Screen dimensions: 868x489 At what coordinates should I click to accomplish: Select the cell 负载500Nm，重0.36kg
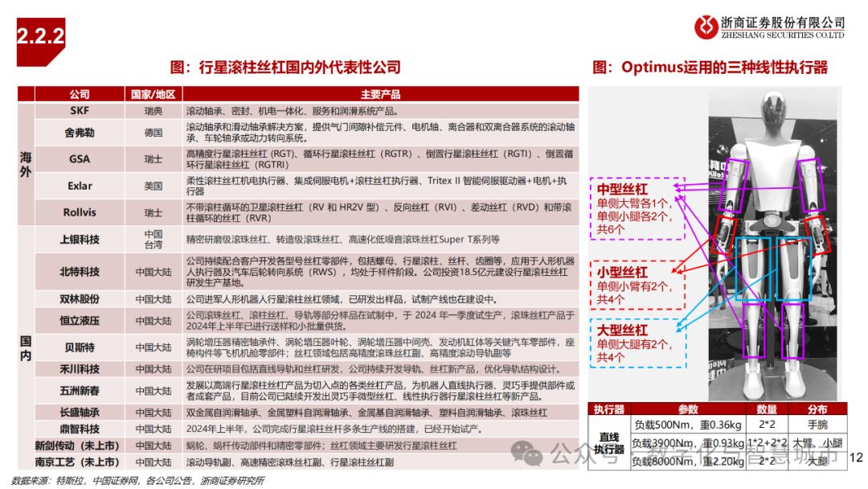(x=688, y=425)
